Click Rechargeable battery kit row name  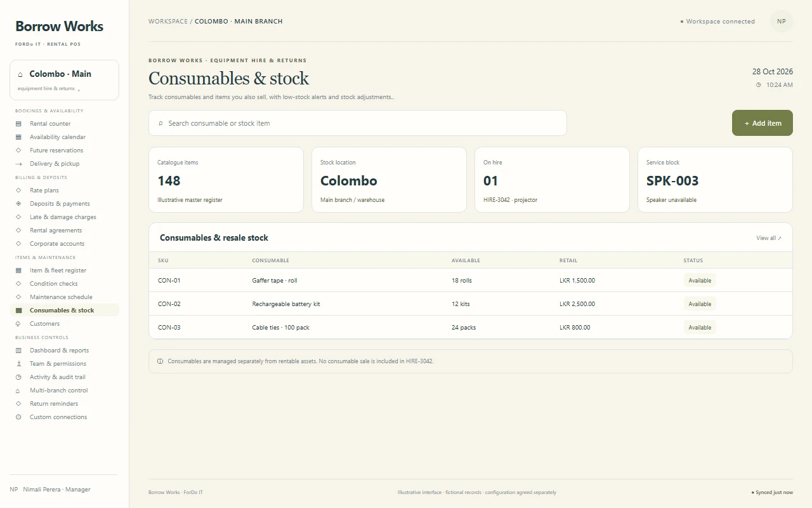pyautogui.click(x=286, y=304)
